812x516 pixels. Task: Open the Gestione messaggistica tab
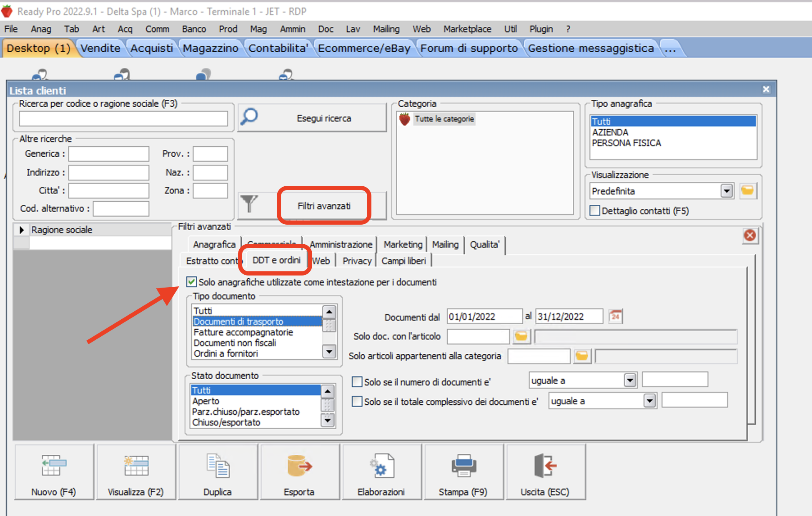pos(591,48)
